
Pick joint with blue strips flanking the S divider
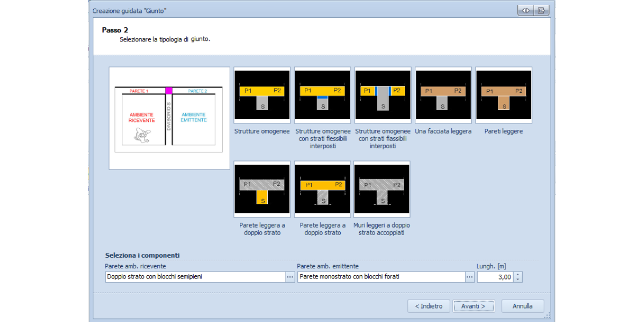[x=383, y=96]
